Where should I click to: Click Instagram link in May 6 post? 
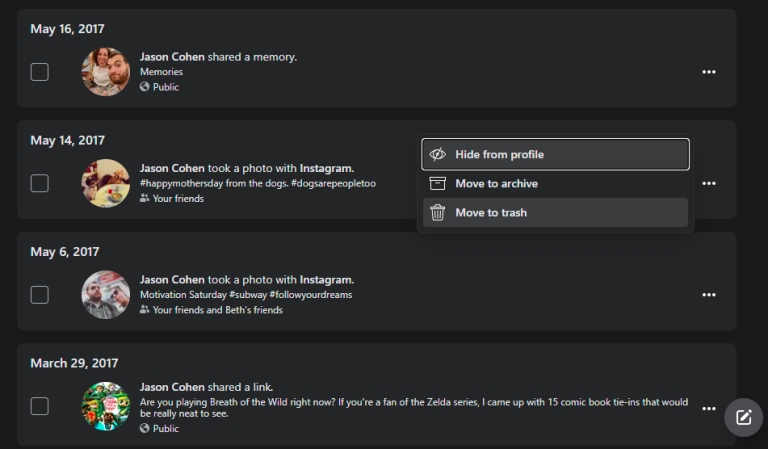[x=326, y=280]
